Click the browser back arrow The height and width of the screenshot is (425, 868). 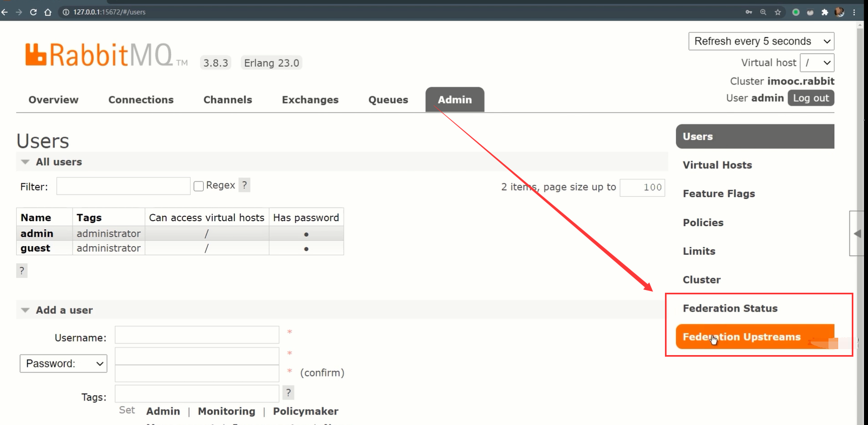point(5,12)
